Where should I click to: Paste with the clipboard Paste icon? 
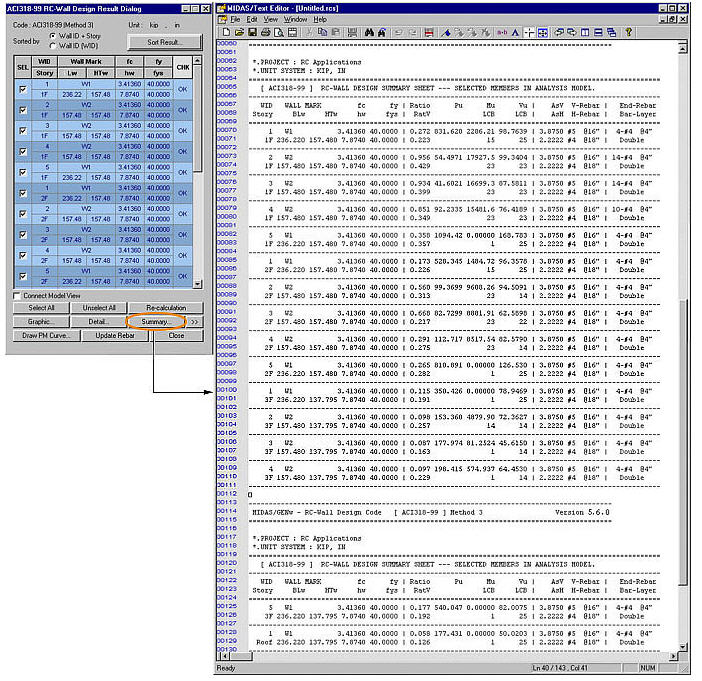point(336,32)
